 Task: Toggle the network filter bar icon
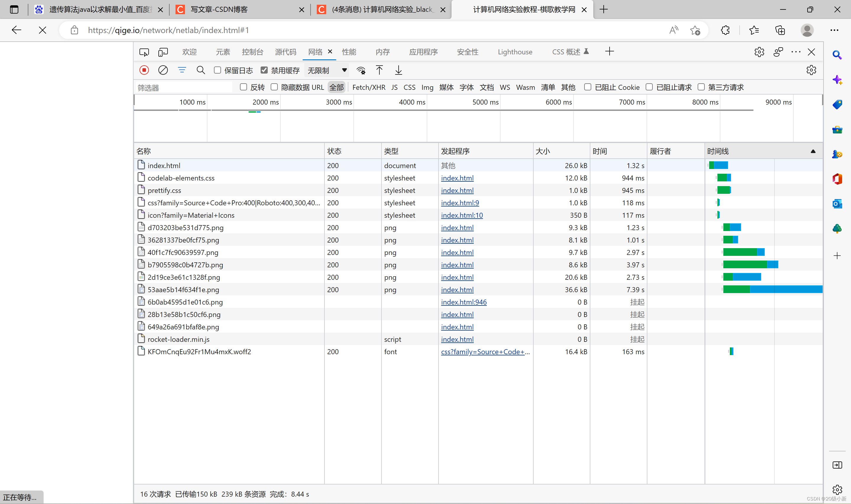click(182, 70)
